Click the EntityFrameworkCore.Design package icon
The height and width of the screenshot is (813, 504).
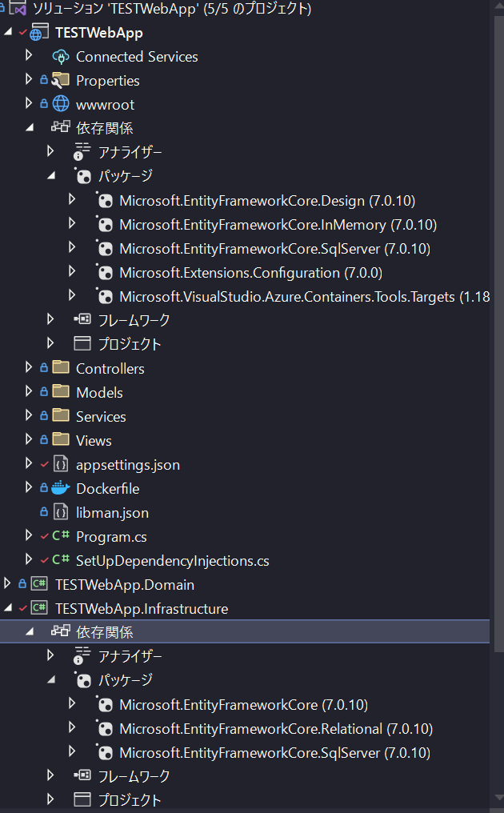pos(105,201)
